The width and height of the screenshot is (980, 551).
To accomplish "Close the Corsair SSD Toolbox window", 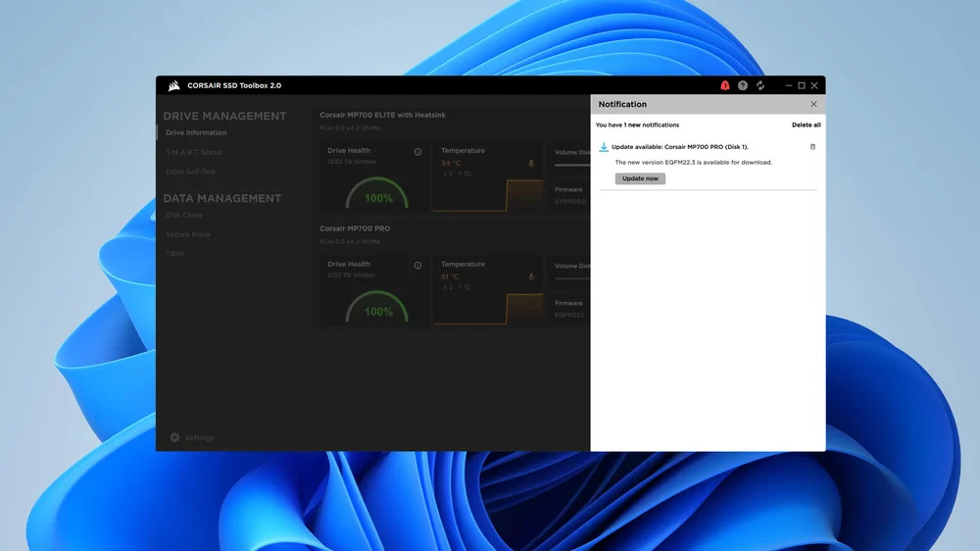I will [814, 85].
